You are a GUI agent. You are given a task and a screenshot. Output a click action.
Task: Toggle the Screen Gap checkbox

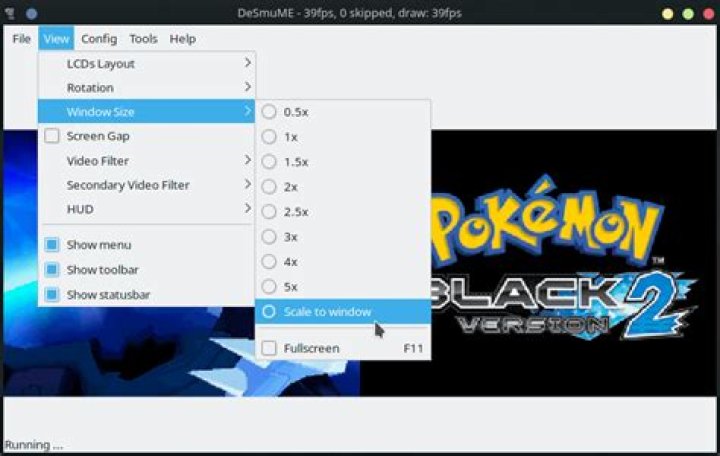point(52,136)
